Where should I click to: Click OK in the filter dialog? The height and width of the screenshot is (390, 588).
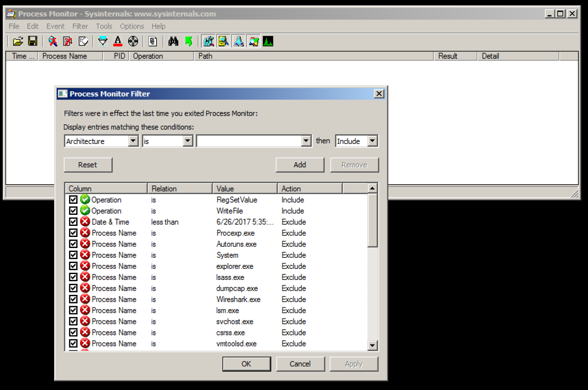tap(246, 364)
